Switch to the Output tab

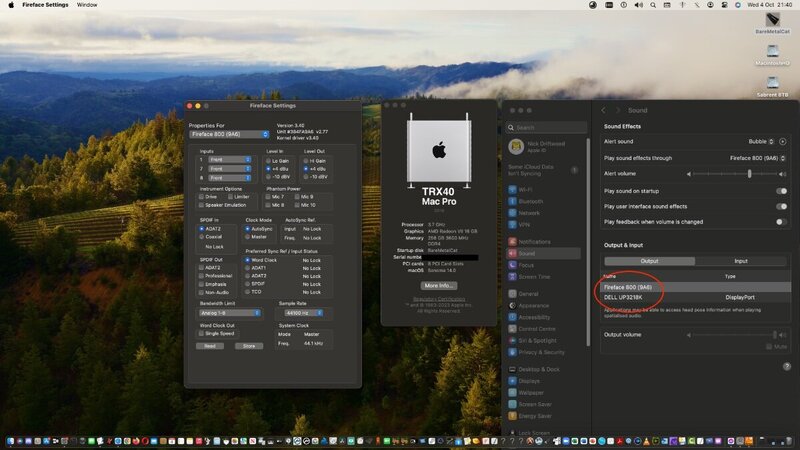click(649, 261)
